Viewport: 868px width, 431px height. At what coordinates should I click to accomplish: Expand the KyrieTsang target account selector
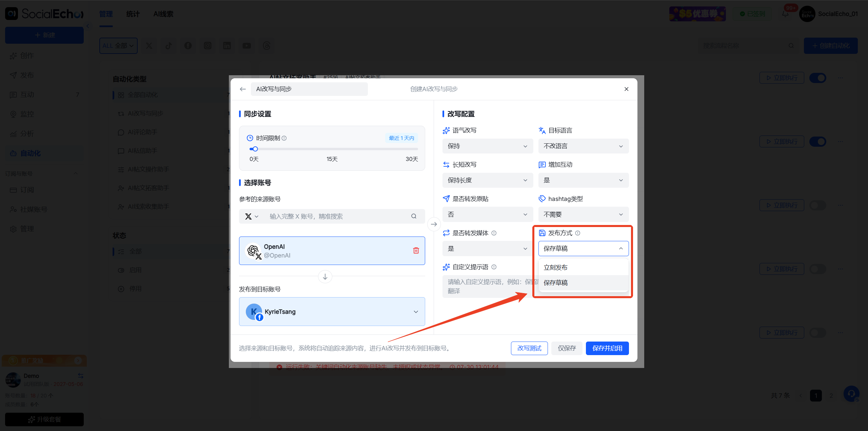(332, 312)
